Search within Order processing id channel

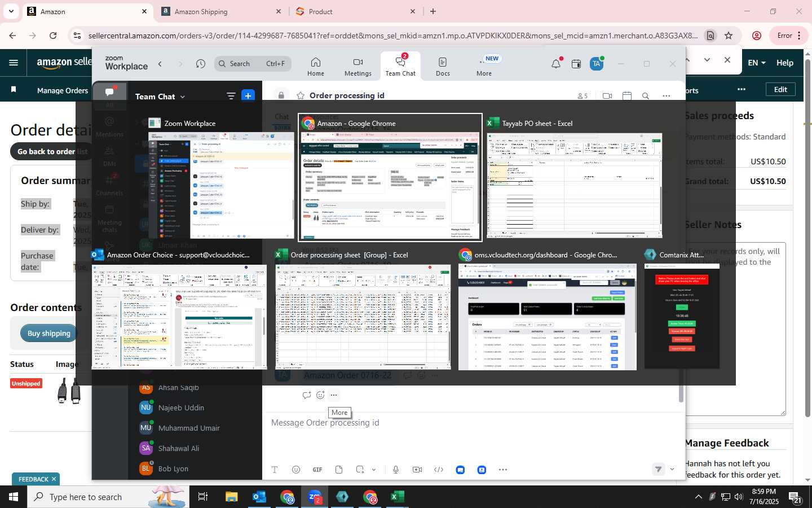tap(646, 96)
